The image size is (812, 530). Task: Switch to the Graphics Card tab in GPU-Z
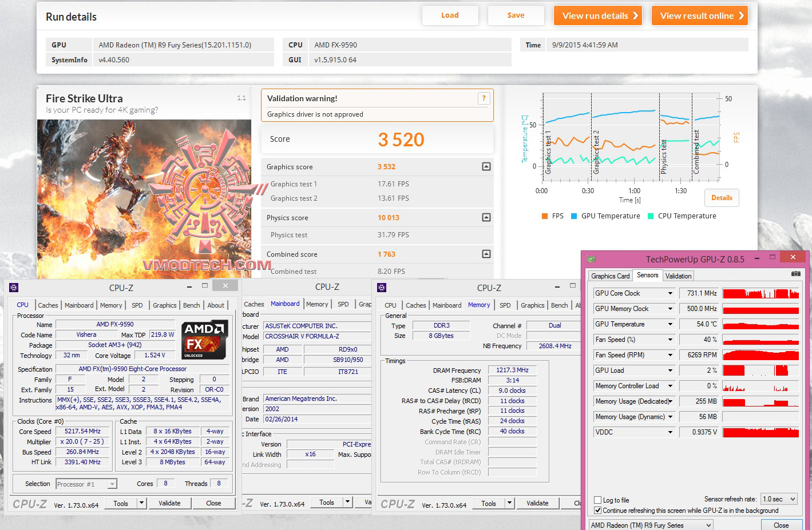coord(610,276)
